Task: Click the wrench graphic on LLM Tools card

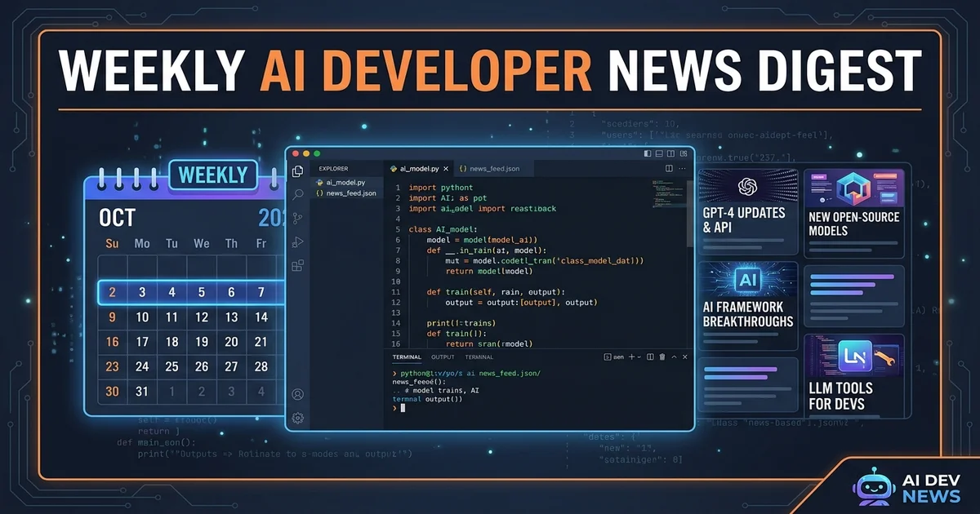Action: point(884,357)
